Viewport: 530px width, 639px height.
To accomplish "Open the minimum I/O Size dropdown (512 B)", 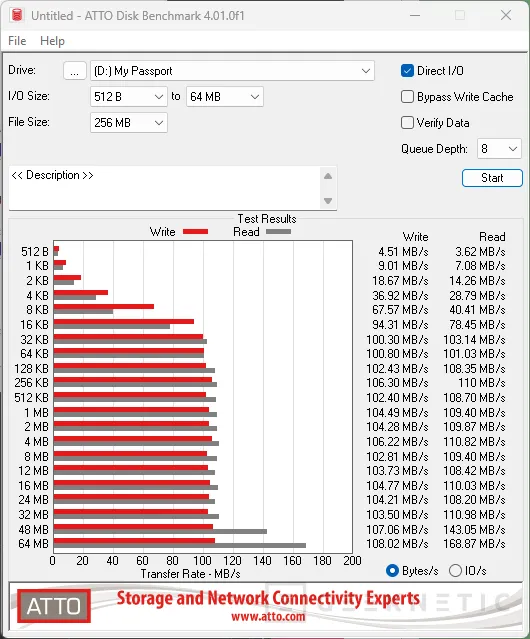I will (129, 97).
